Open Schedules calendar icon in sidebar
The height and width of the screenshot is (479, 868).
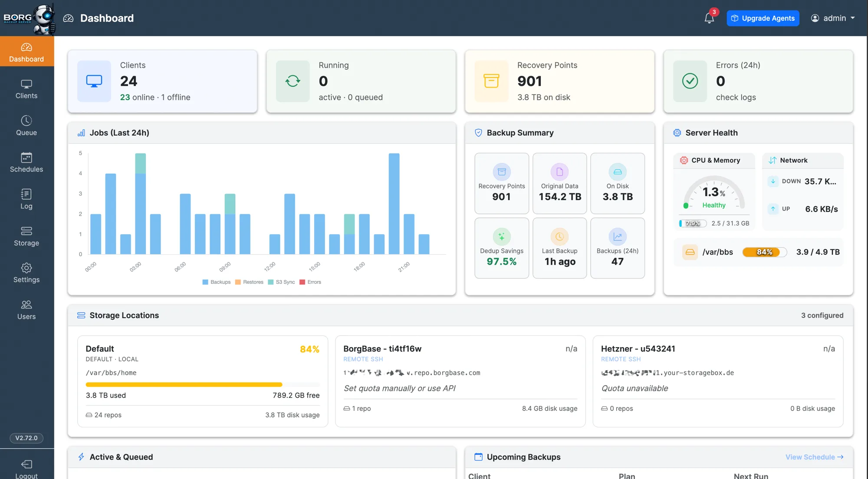point(26,157)
